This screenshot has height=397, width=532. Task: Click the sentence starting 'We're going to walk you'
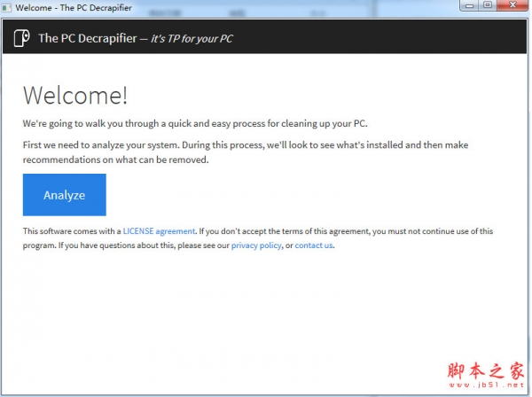tap(195, 123)
